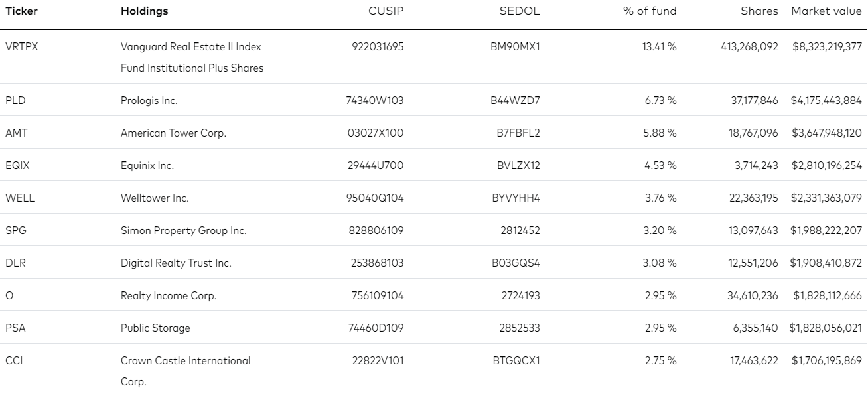Click the Shares column header

coord(759,11)
